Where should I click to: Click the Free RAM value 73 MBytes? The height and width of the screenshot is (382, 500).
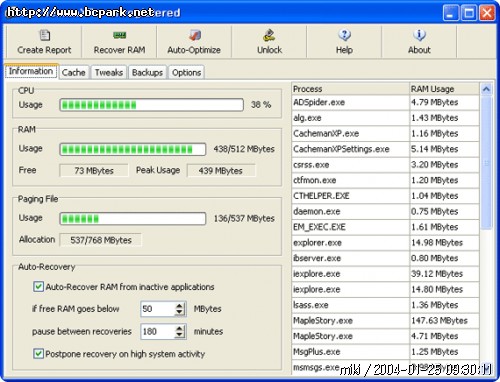94,171
